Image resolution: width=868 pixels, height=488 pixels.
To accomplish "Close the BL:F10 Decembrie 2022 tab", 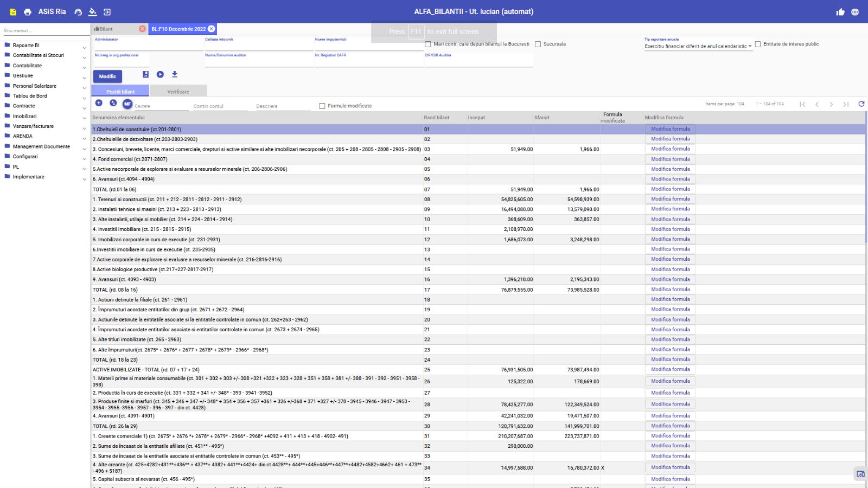I will point(212,29).
